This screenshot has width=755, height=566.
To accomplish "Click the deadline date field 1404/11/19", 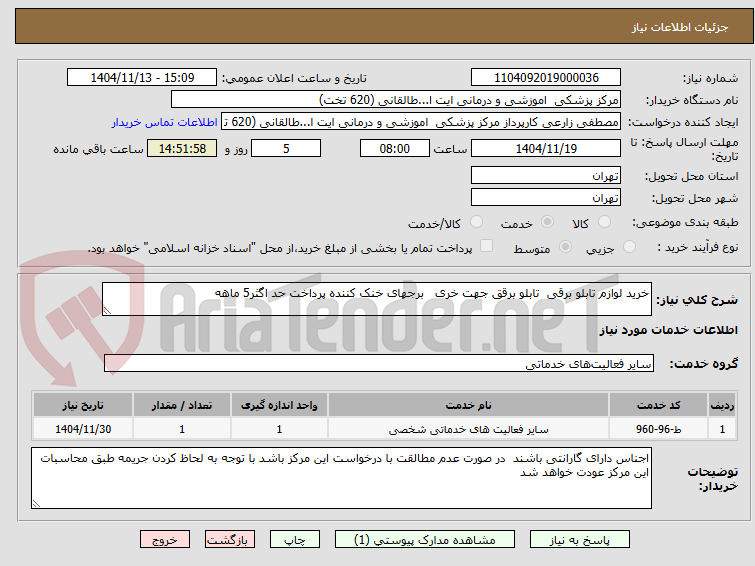I will coord(546,148).
